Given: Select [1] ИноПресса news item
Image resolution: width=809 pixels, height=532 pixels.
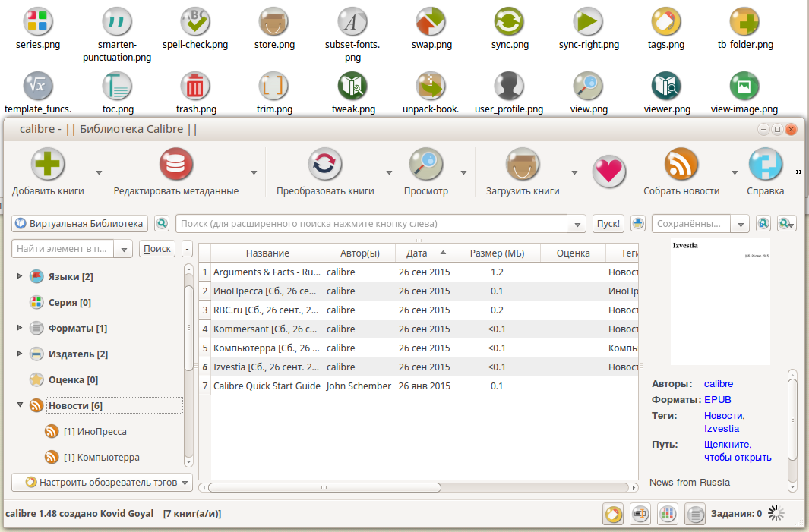Looking at the screenshot, I should click(x=95, y=432).
